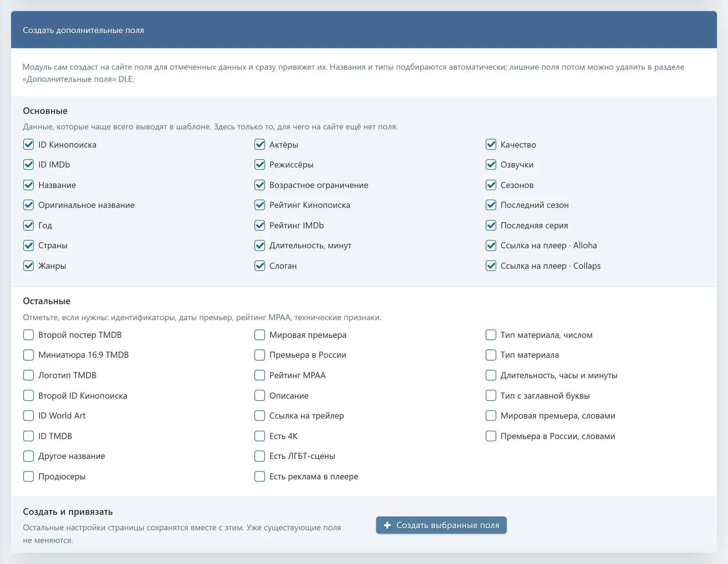Uncheck the Слоган checkbox

260,266
